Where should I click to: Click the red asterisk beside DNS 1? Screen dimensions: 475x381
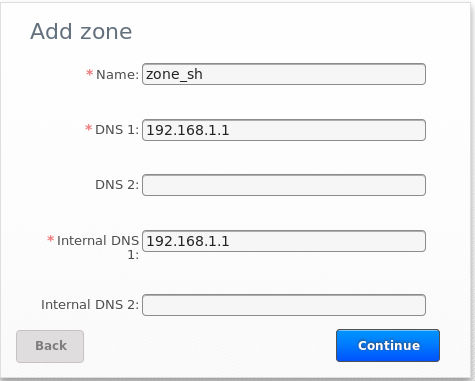click(x=88, y=128)
